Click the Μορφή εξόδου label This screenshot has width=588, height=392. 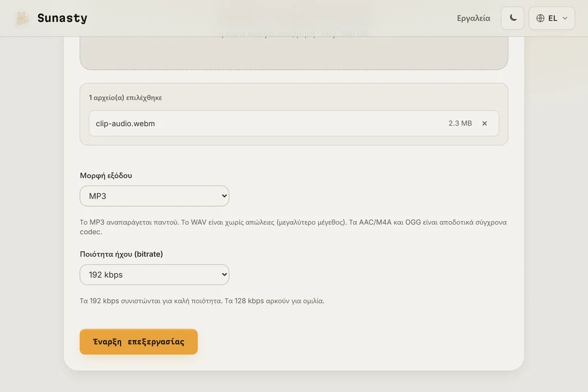(106, 175)
